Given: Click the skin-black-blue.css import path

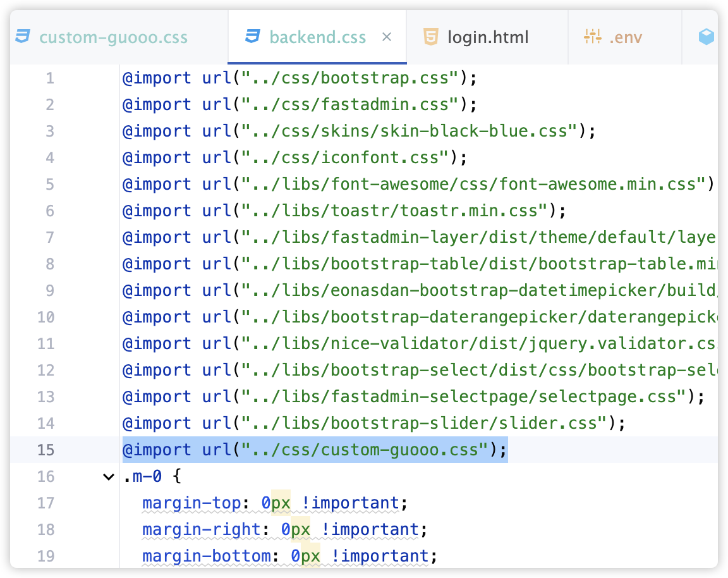Looking at the screenshot, I should (409, 130).
